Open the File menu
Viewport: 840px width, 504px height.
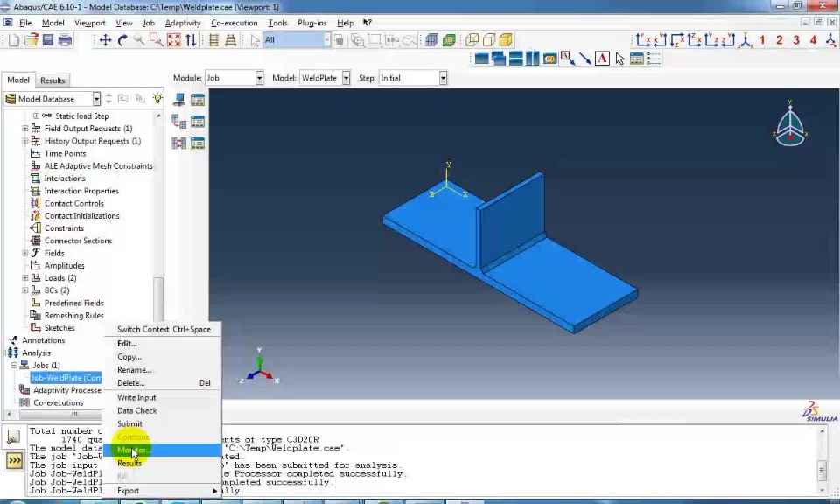[25, 23]
